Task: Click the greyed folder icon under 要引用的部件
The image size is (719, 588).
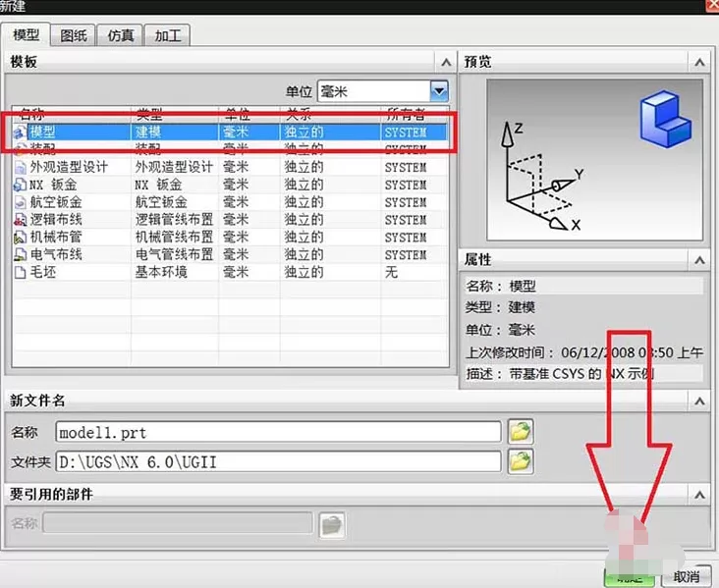Action: [332, 525]
